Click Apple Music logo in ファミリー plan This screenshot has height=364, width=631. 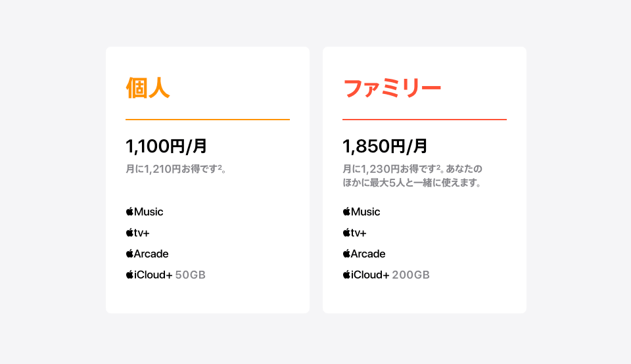pos(362,212)
